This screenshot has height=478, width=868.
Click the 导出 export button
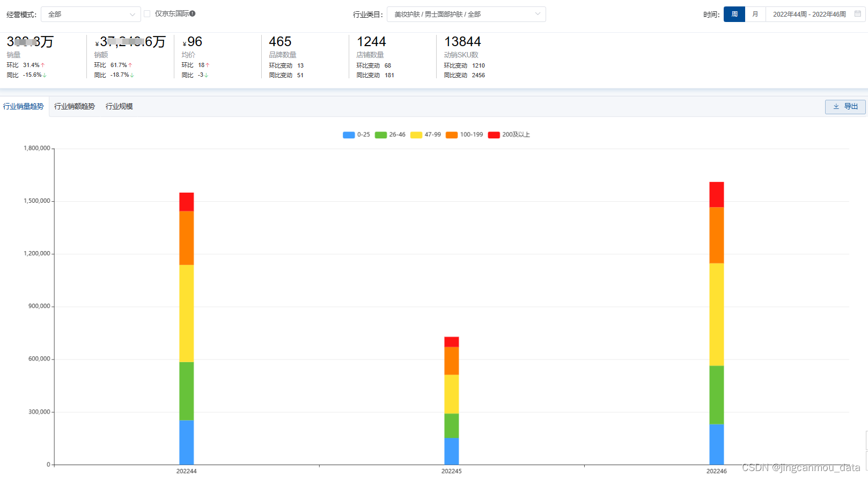845,107
